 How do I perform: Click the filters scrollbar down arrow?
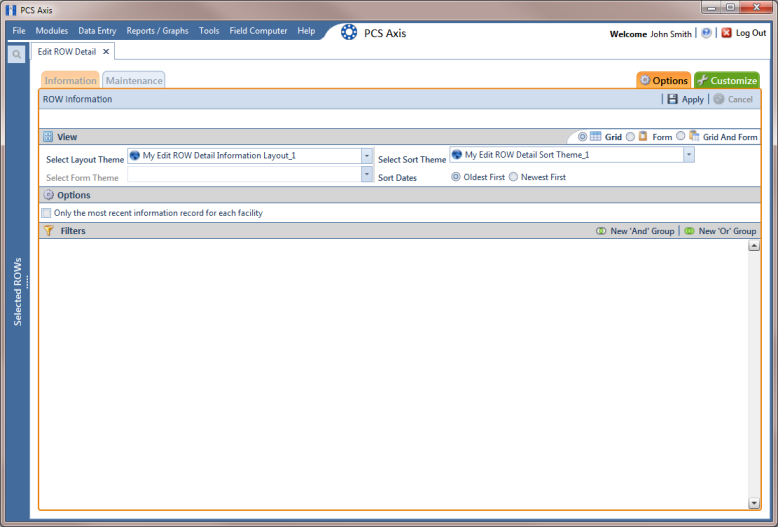tap(754, 503)
